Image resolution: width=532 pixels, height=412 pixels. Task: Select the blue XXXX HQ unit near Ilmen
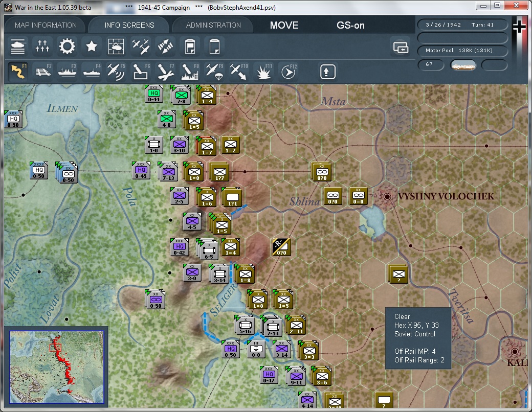[x=39, y=171]
